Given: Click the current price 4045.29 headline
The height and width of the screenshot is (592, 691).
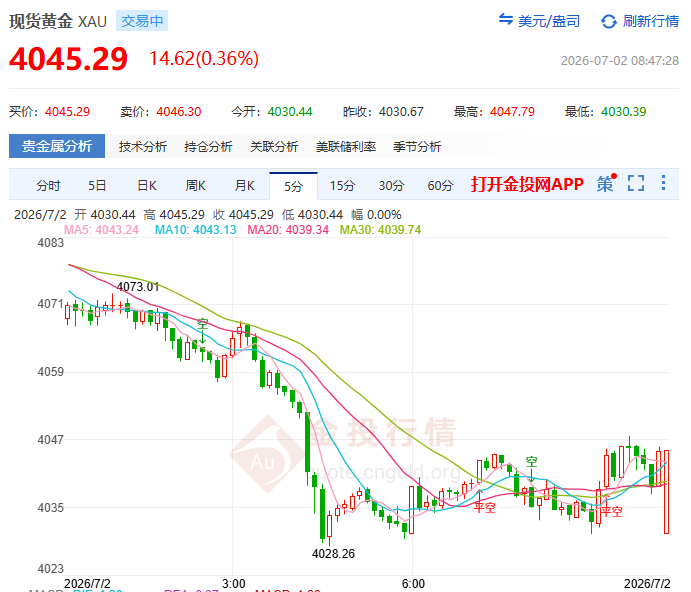Looking at the screenshot, I should click(68, 59).
